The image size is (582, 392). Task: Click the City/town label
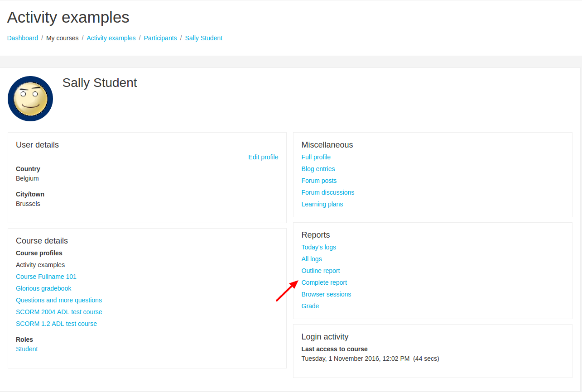(x=30, y=194)
